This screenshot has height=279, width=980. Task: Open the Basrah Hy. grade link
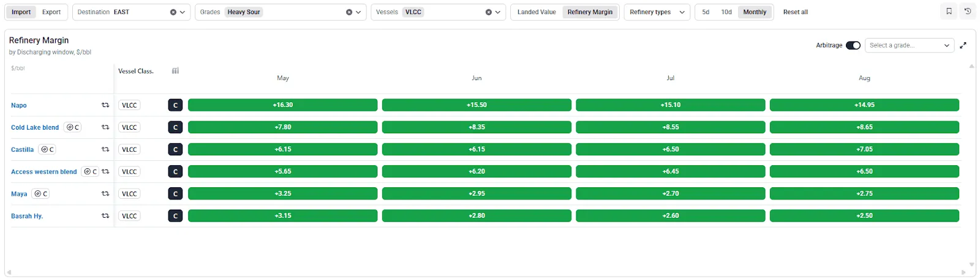tap(27, 216)
